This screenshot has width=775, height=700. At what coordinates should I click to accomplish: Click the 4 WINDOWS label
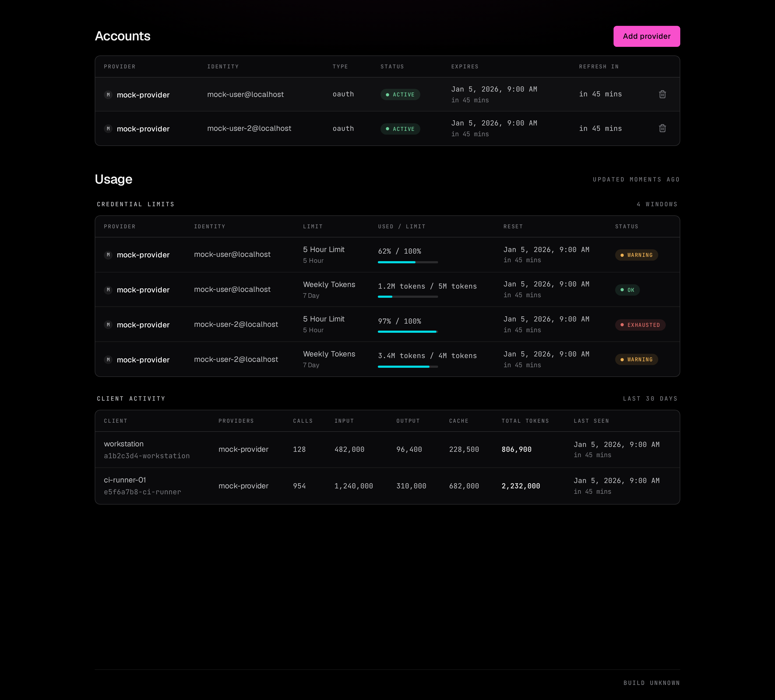coord(657,204)
